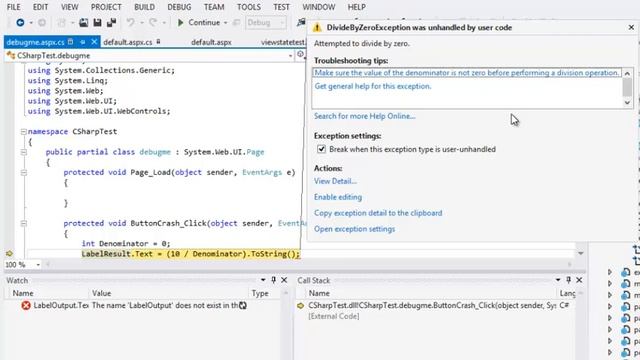Open the Watch panel options dropdown arrow

[263, 280]
